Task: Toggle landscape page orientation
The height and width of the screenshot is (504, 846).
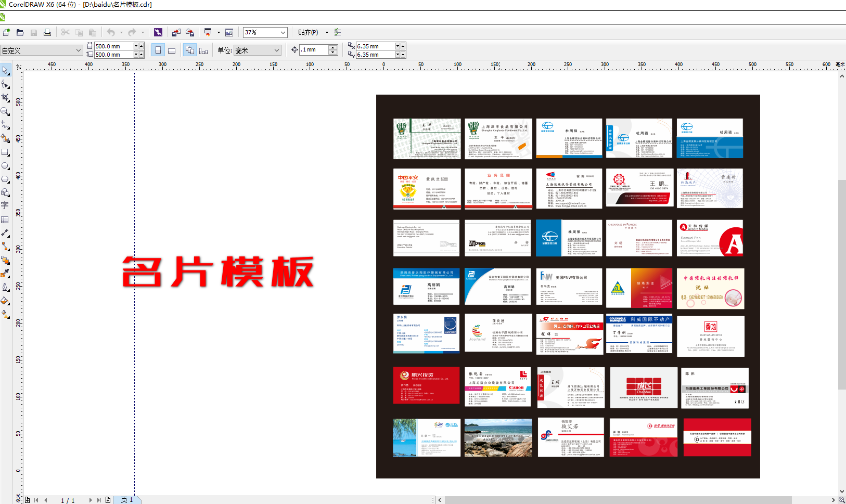Action: click(172, 50)
